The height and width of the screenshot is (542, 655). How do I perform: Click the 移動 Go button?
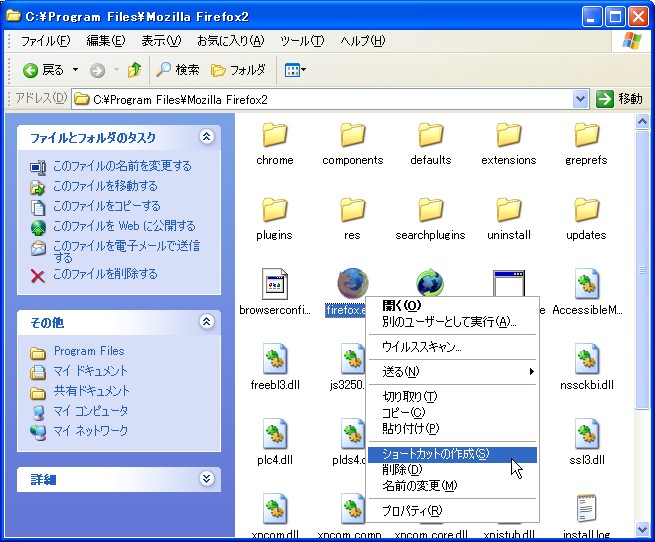click(619, 99)
